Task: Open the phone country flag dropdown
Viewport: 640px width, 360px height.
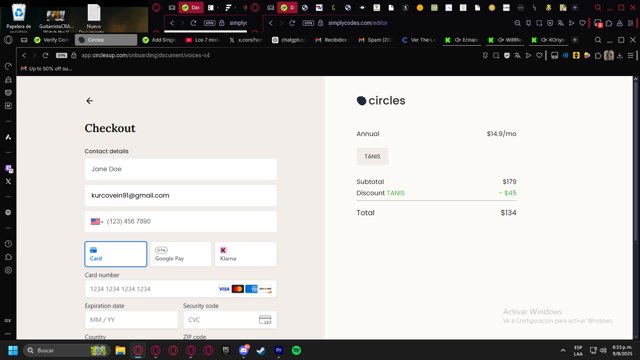Action: [97, 221]
